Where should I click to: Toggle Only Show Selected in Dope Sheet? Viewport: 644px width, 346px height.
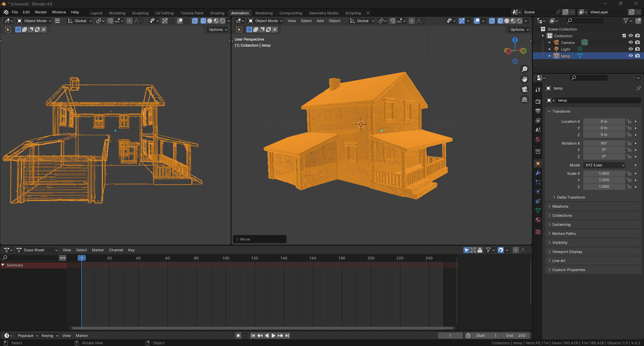(x=466, y=250)
